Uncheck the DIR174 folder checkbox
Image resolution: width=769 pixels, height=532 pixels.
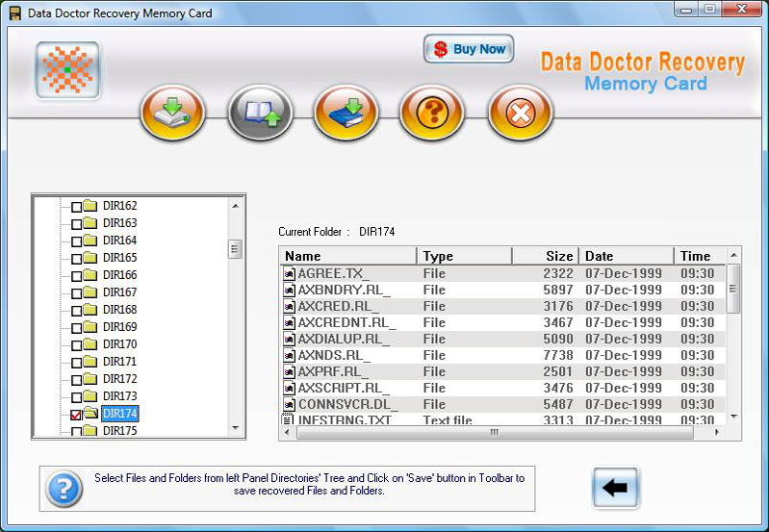[x=77, y=414]
